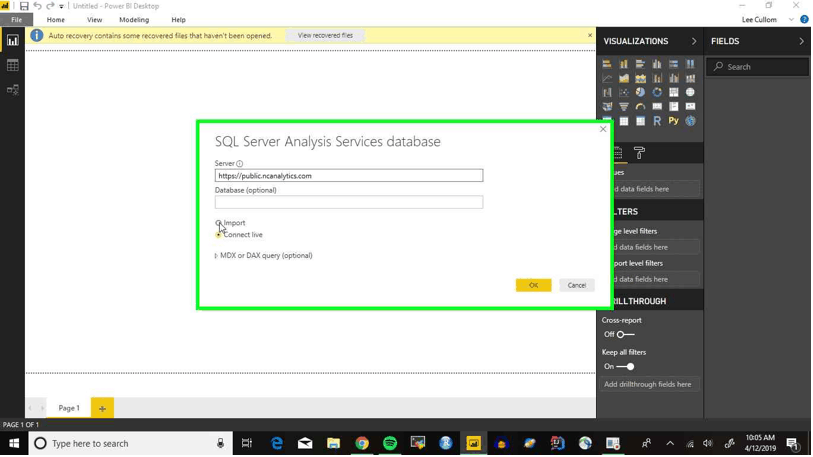Select the Clustered bar chart visual
The width and height of the screenshot is (813, 457).
coord(640,64)
